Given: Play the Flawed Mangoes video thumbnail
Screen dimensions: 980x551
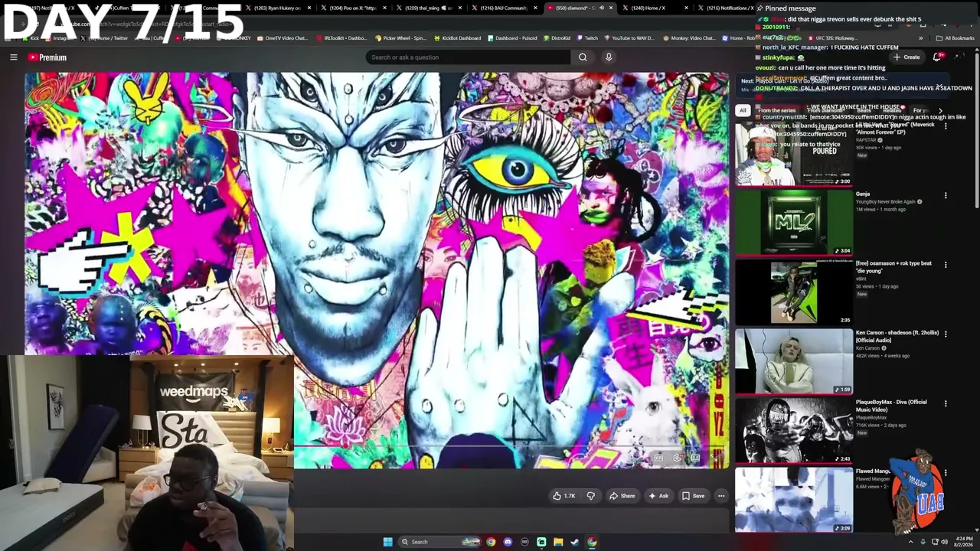Looking at the screenshot, I should click(794, 500).
